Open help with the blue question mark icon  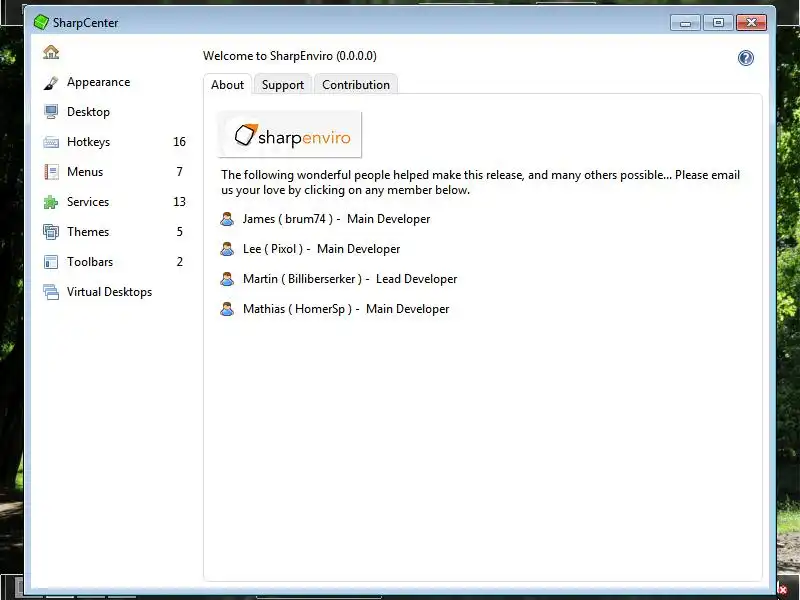745,58
